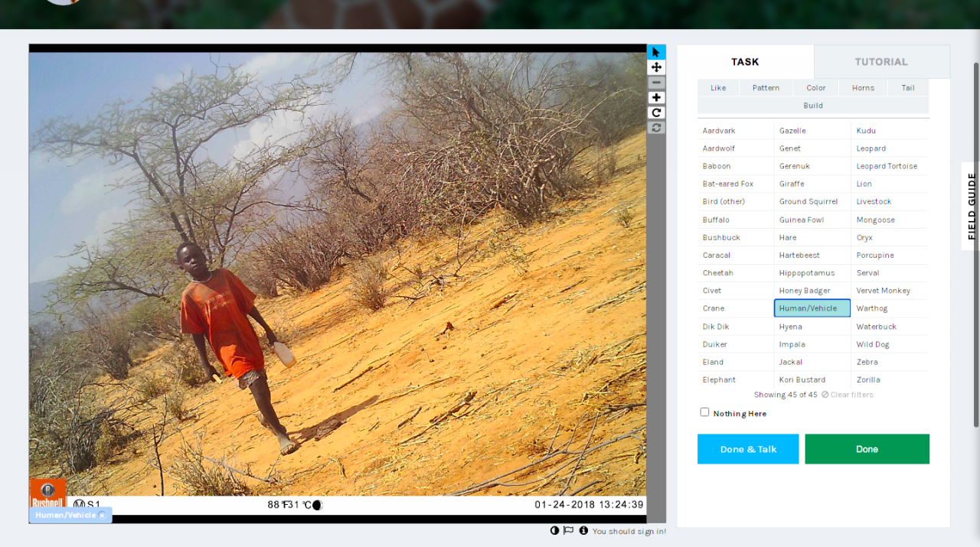Zoom out of the camera trap image
Screen dimensions: 980x547
pyautogui.click(x=656, y=83)
